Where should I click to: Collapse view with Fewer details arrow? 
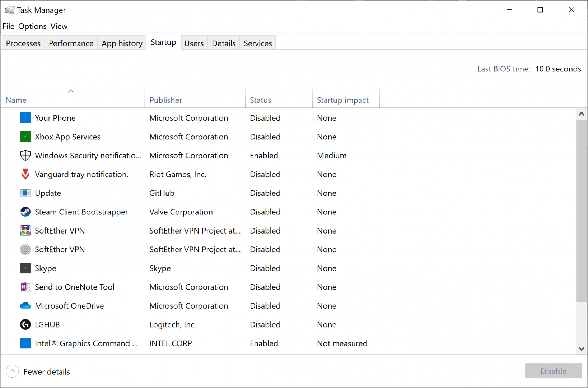pos(12,371)
